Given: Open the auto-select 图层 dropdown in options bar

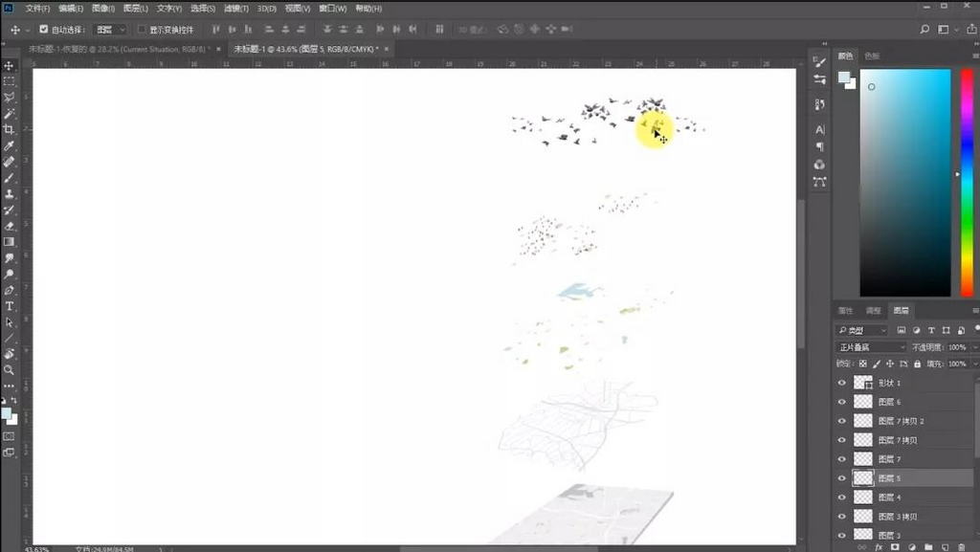Looking at the screenshot, I should 110,30.
